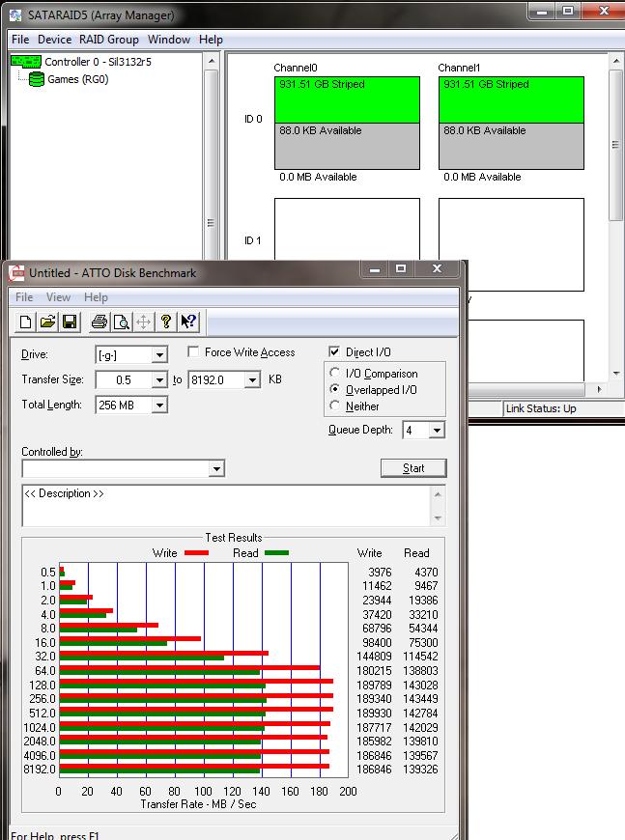Screen dimensions: 625x840
Task: Click the ATTO Disk Benchmark title bar icon
Action: [x=16, y=273]
